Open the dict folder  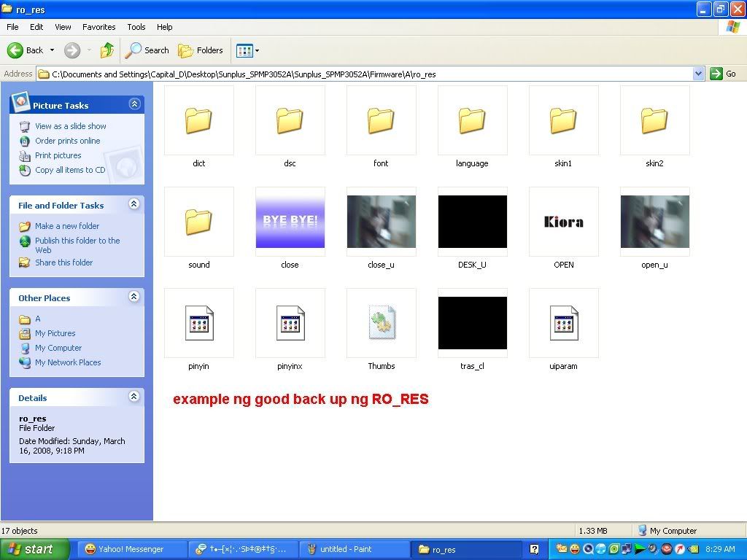pyautogui.click(x=198, y=120)
